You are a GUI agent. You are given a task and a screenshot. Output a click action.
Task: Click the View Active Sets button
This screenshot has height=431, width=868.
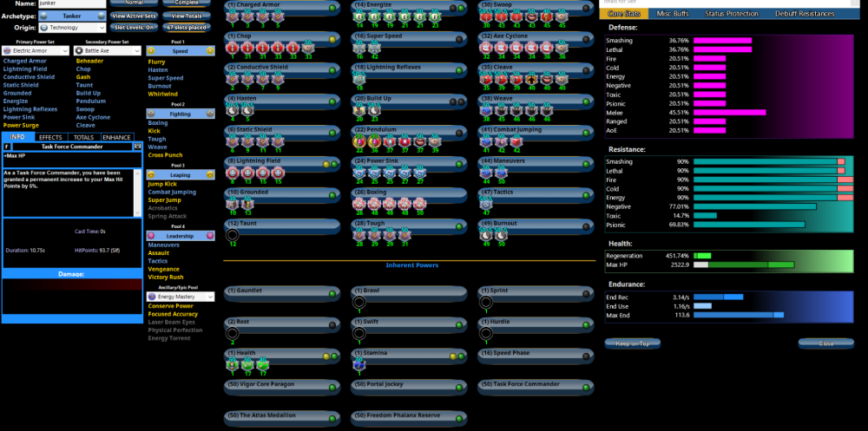coord(135,16)
